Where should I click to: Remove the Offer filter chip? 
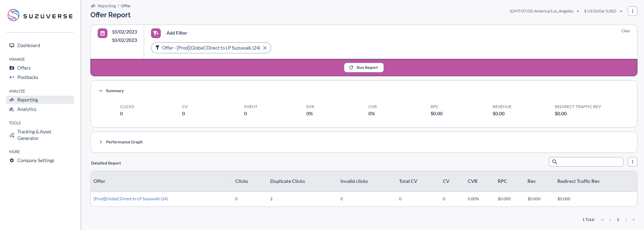265,48
